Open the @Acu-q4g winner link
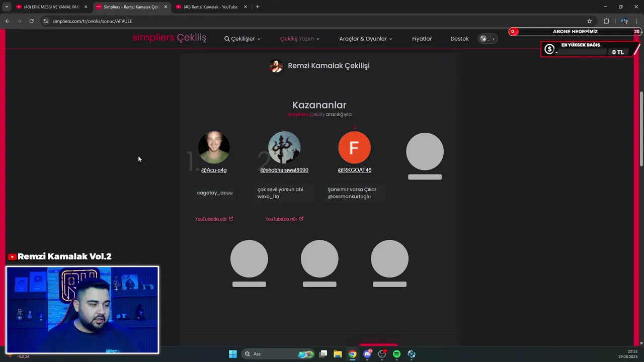 point(214,170)
